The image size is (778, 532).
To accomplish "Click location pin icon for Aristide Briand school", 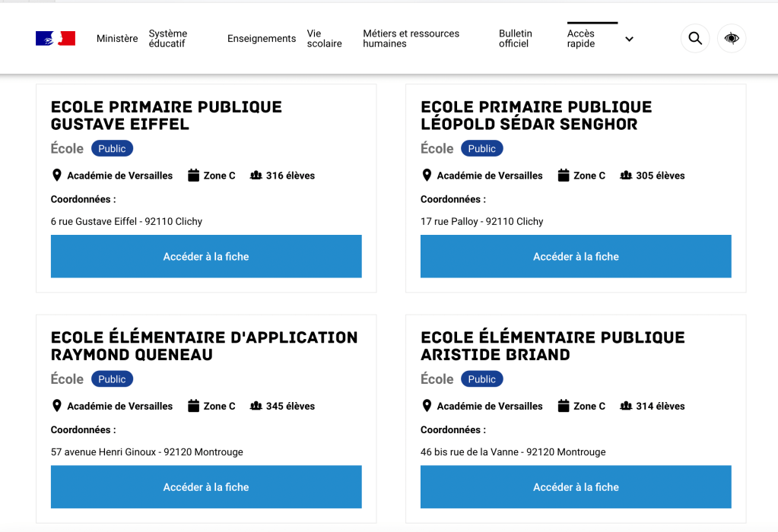I will pos(427,406).
